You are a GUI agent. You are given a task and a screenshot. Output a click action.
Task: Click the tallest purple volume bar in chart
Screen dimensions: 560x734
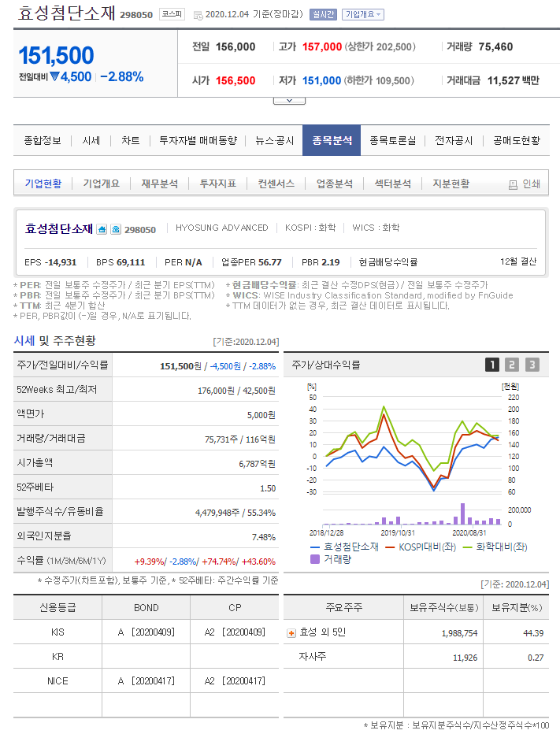(462, 514)
